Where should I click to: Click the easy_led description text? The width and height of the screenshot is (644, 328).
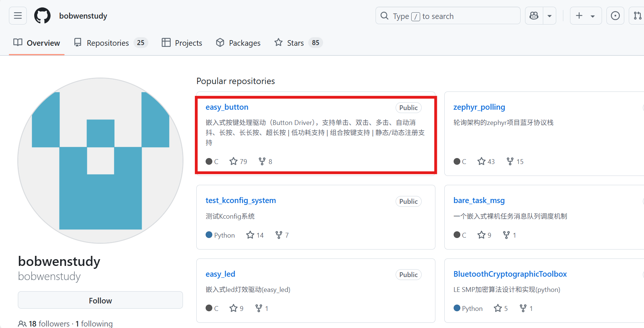(248, 290)
